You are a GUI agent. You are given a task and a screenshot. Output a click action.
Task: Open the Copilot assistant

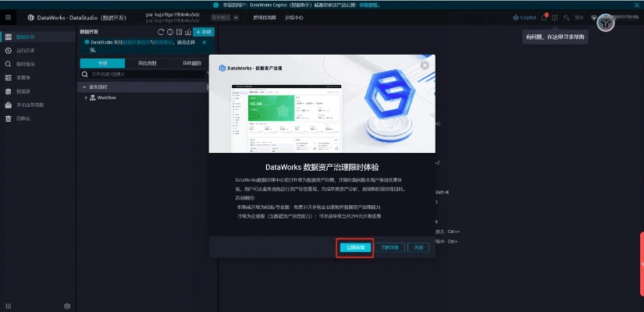click(525, 18)
